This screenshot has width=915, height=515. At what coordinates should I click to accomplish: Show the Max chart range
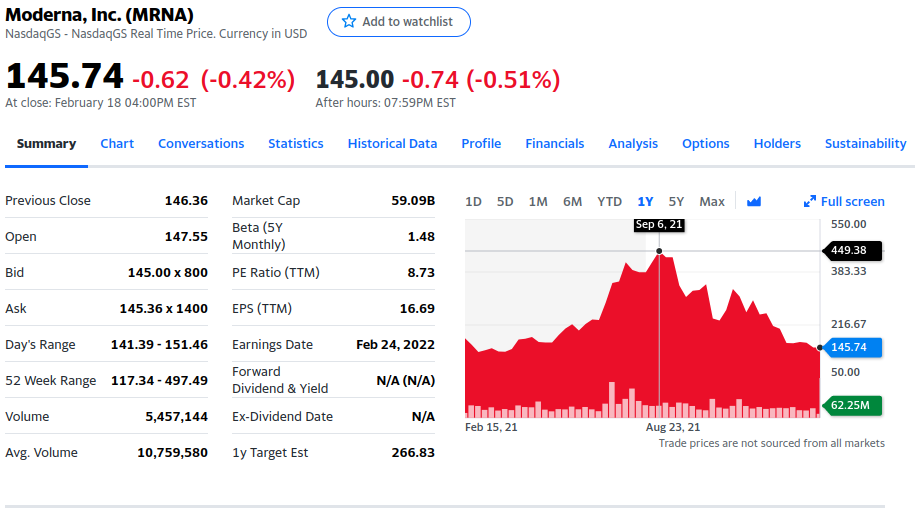(712, 202)
